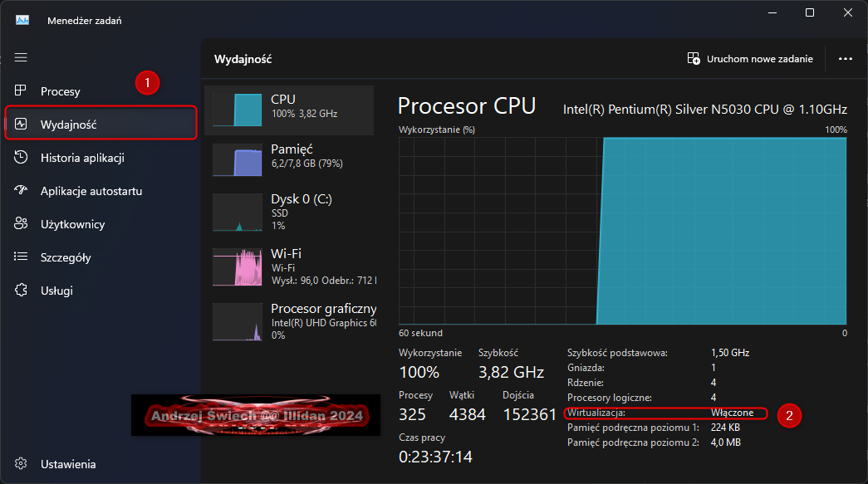Click the Wydajność pulse icon
This screenshot has height=484, width=868.
tap(21, 124)
